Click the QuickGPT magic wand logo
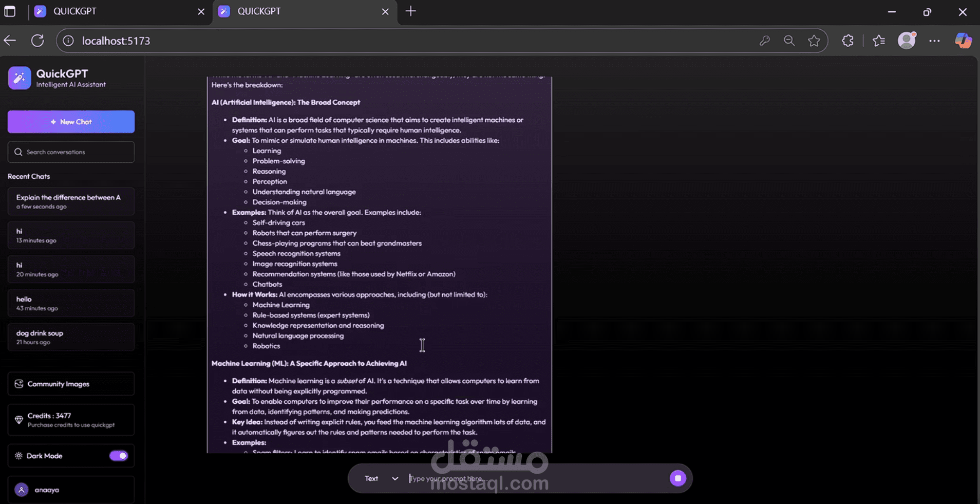Viewport: 980px width, 504px height. pos(20,78)
